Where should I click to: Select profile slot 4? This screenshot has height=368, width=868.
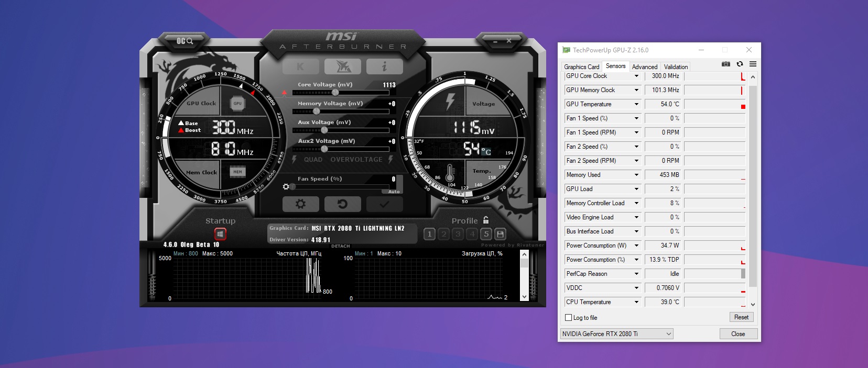472,234
